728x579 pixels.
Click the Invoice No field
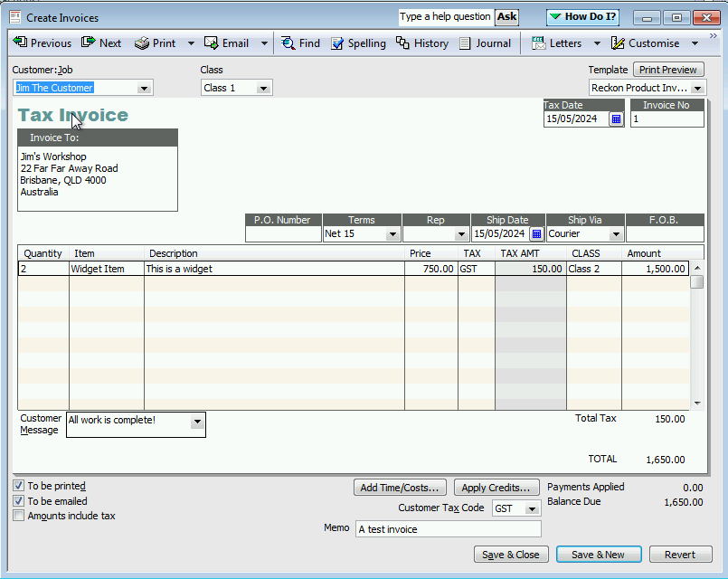click(x=667, y=119)
